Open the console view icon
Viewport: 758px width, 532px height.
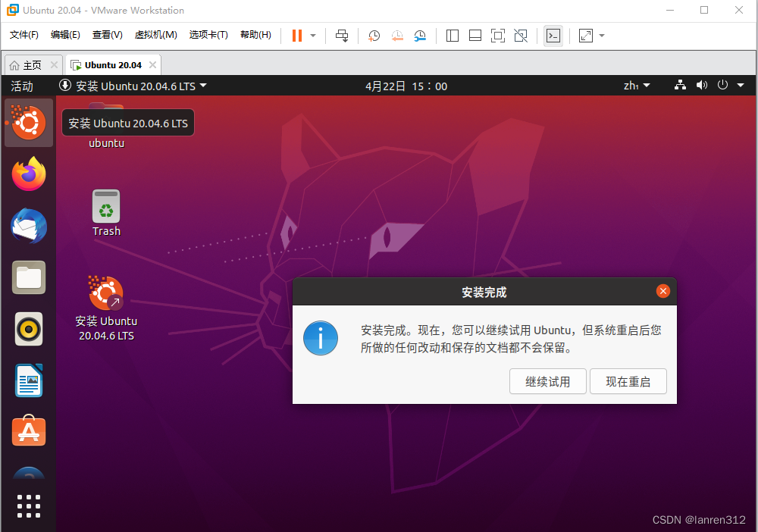553,36
